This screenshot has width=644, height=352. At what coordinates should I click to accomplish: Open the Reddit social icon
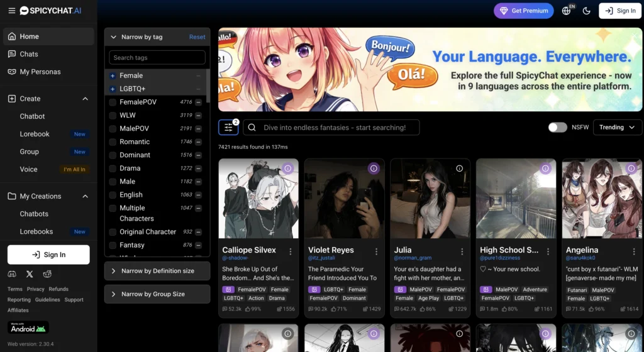pyautogui.click(x=47, y=274)
